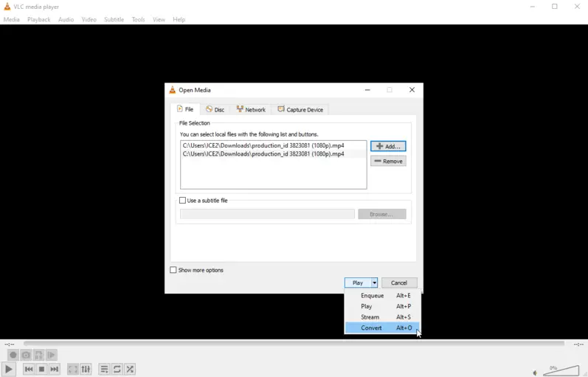Open the Network tab
Screen dimensions: 588x377
tap(251, 109)
